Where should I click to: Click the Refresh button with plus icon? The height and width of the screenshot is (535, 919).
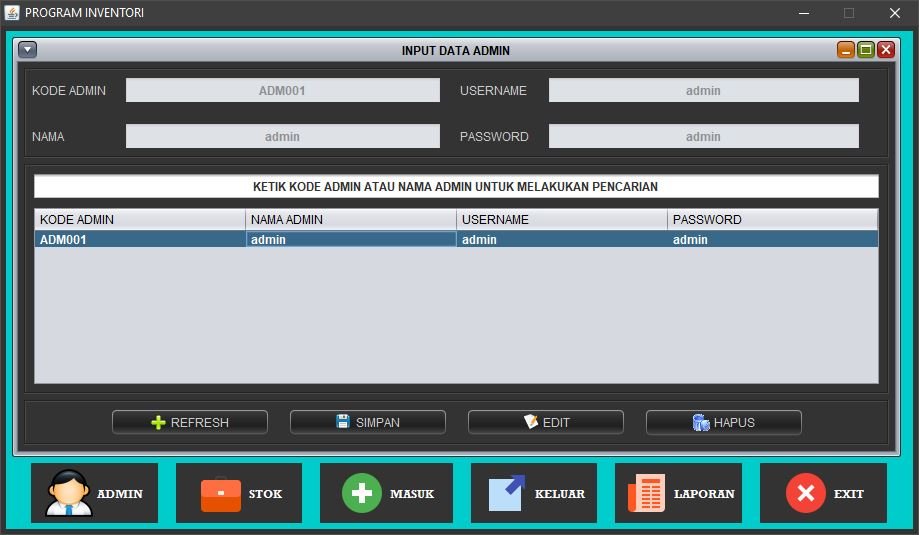tap(190, 422)
